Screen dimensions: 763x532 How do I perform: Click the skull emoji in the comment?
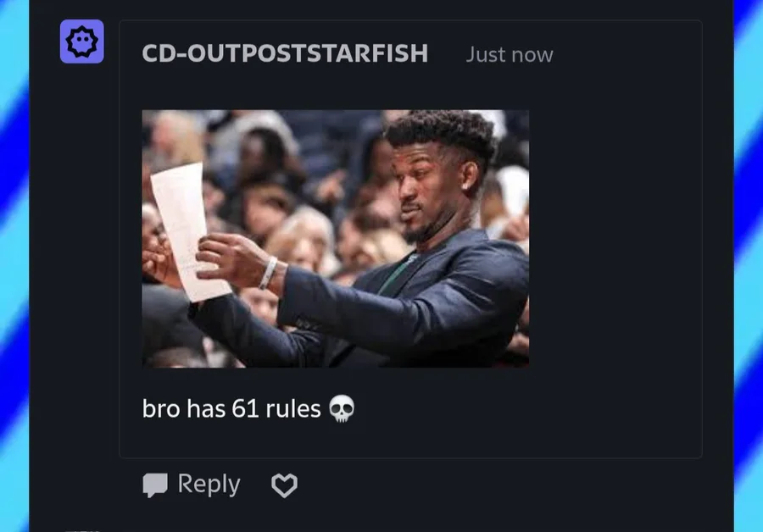[x=342, y=408]
